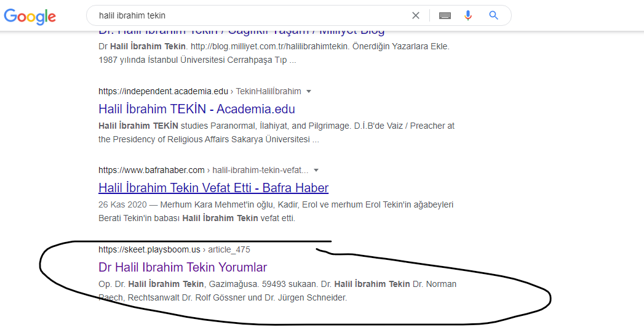Screen dimensions: 644x327
Task: Open Halil İbrahim Tekin Vefat Etti link
Action: click(213, 188)
